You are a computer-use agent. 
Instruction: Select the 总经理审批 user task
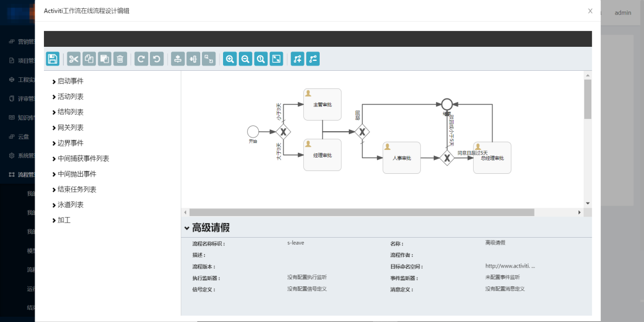tap(492, 157)
